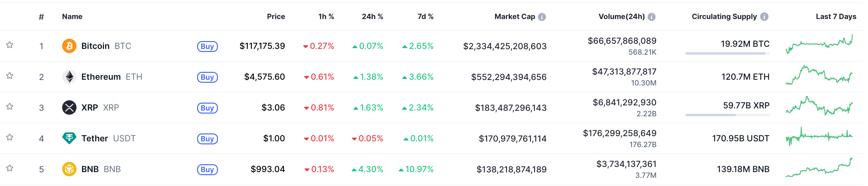Toggle the watchlist star for Ethereum
The height and width of the screenshot is (186, 868).
[x=10, y=75]
